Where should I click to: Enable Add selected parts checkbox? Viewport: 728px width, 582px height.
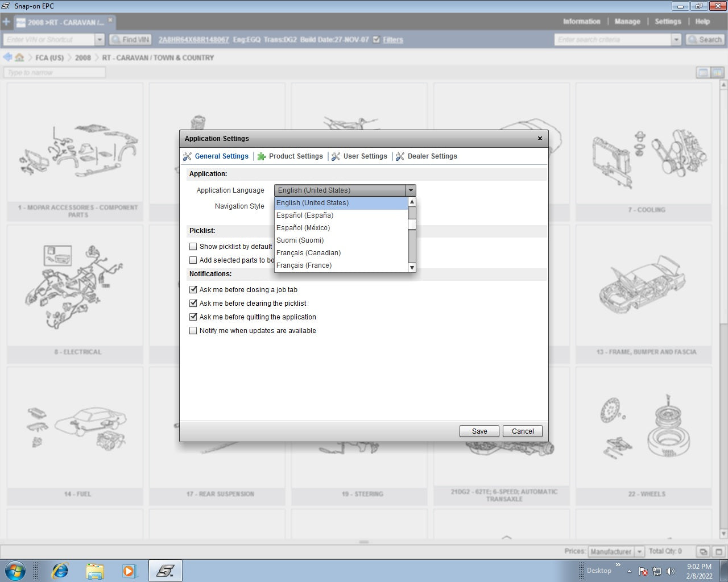193,260
